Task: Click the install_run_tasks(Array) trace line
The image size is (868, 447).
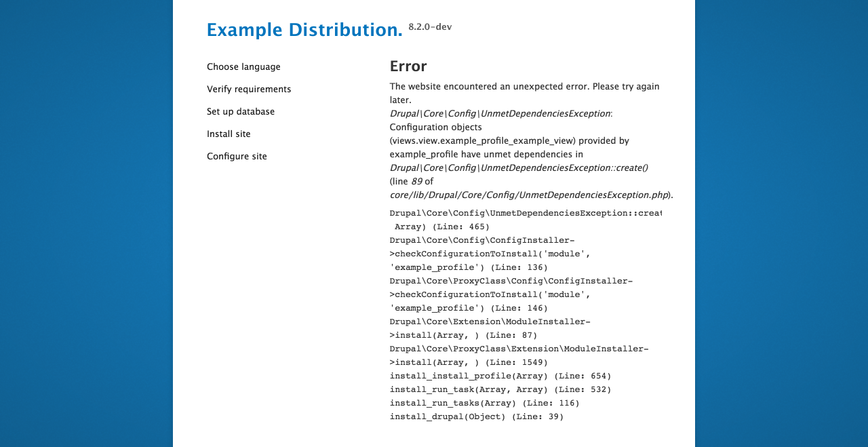Action: tap(485, 403)
